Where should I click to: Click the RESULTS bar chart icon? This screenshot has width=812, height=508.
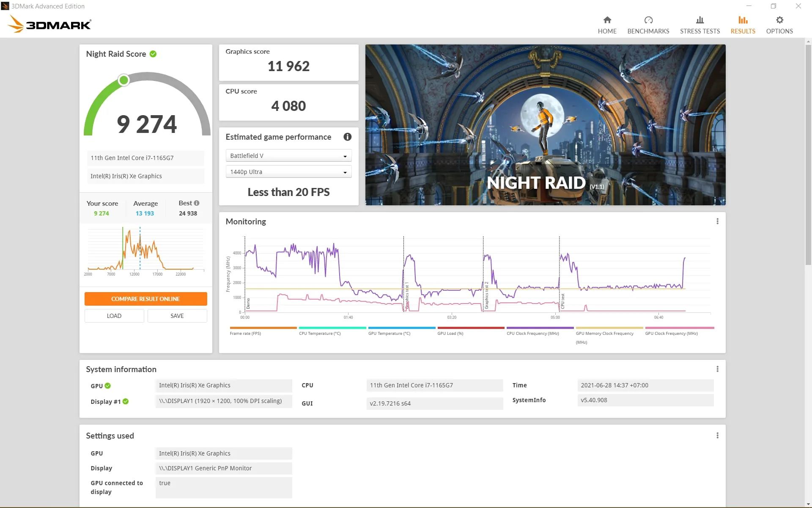click(x=743, y=20)
